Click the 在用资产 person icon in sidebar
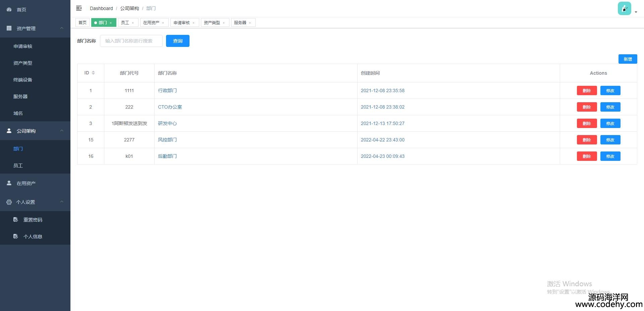Screen dimensions: 644x311 (9, 183)
